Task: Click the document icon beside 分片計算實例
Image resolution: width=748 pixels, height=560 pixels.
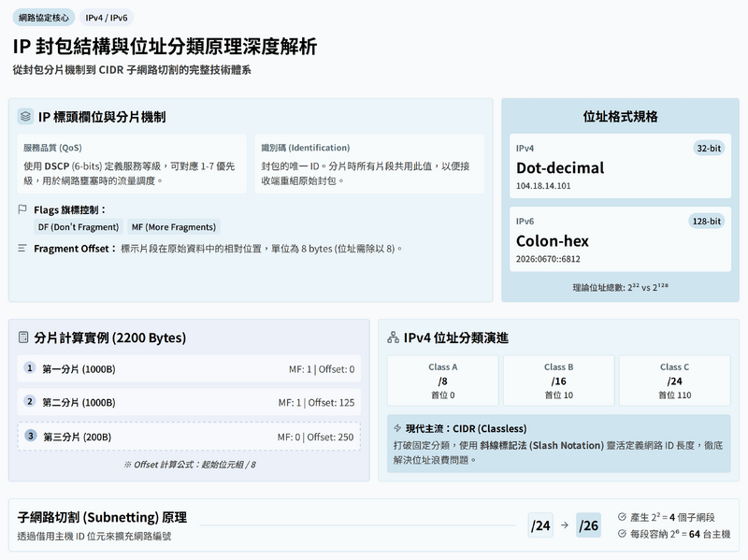Action: 23,337
